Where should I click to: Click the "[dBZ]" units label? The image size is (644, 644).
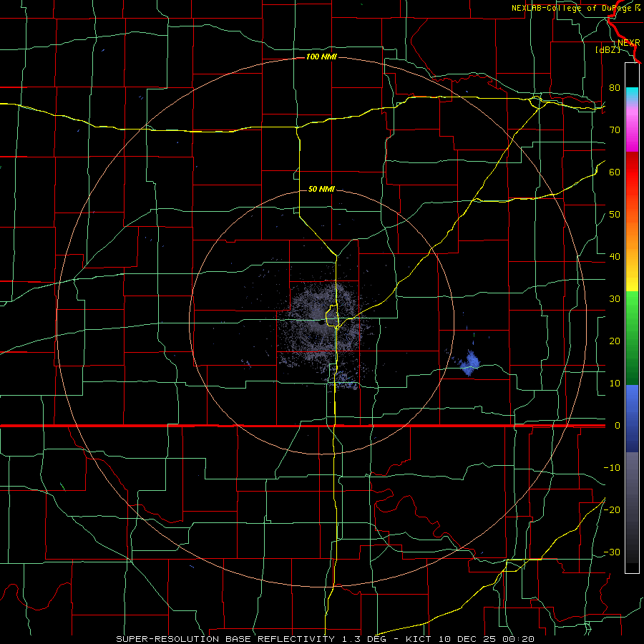pos(608,50)
